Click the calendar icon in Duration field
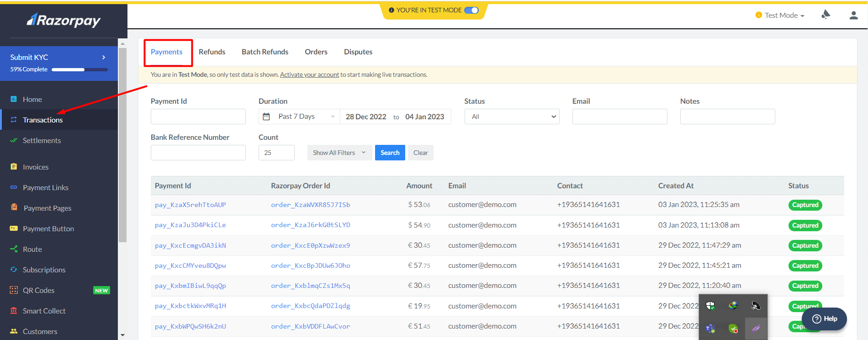 (266, 117)
